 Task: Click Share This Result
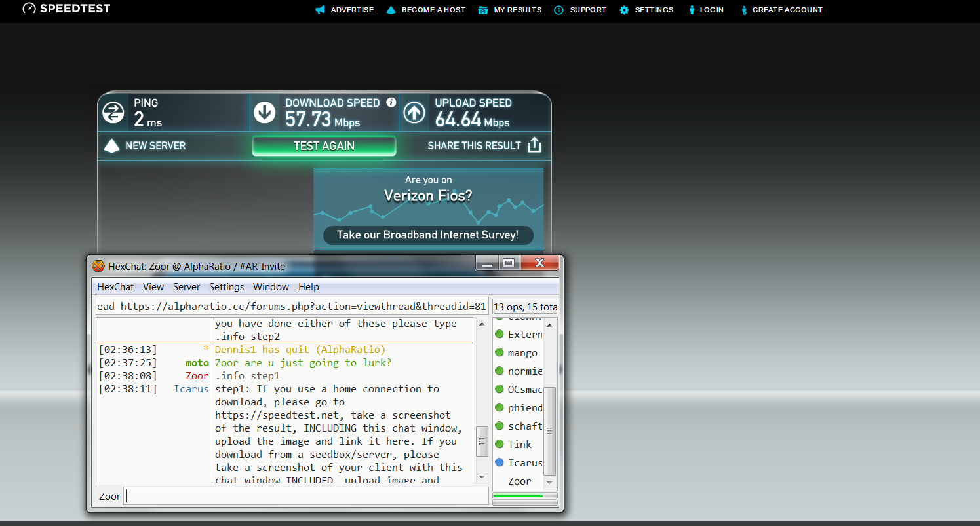click(x=485, y=145)
